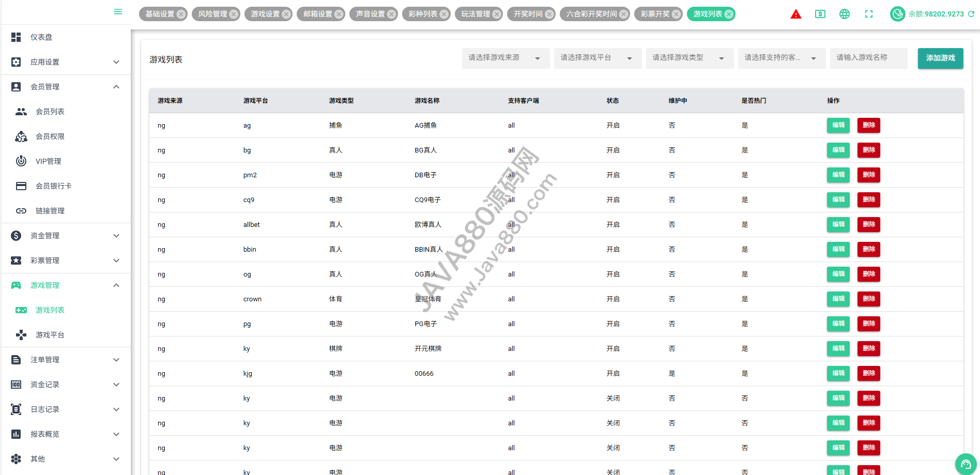Close the 风险管理 tab
Screen dimensions: 980x475
click(x=234, y=14)
